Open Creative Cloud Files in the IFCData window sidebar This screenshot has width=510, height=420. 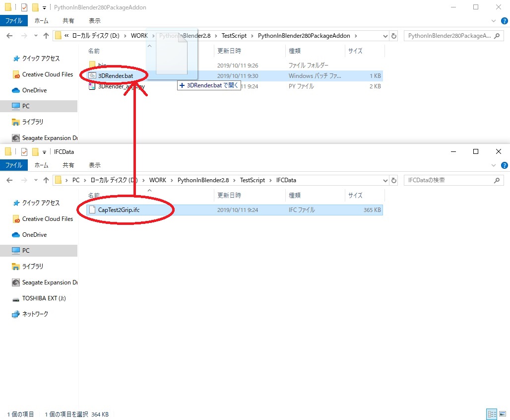pos(43,219)
